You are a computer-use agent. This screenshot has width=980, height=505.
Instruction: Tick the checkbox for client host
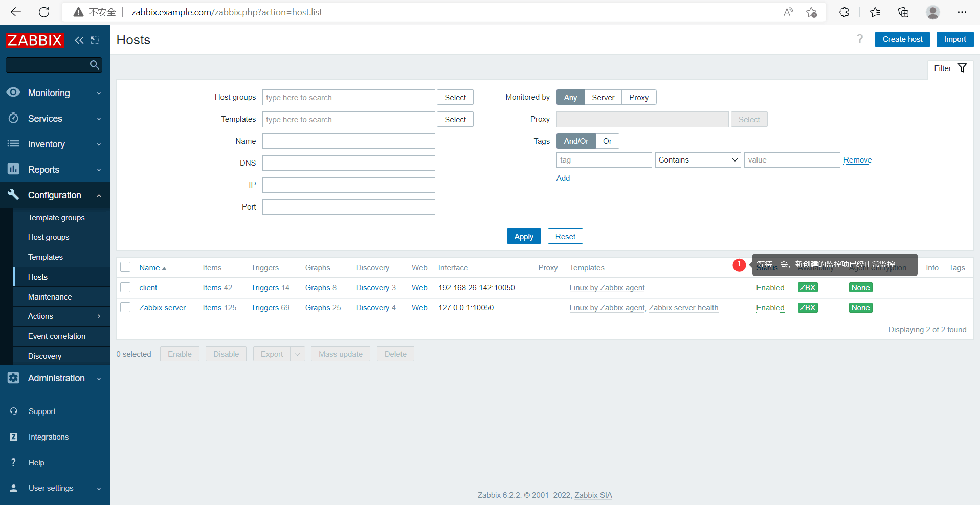pos(125,287)
